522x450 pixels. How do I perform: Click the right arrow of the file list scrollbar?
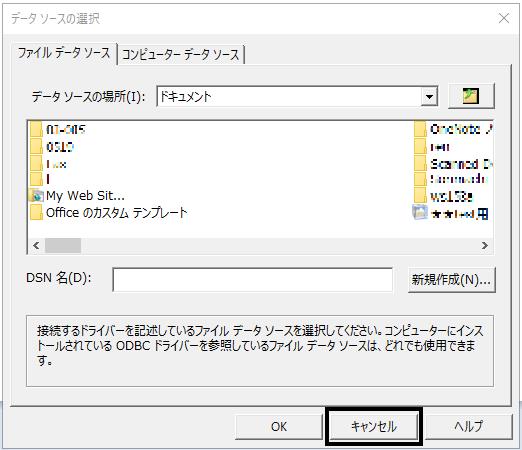click(x=485, y=246)
